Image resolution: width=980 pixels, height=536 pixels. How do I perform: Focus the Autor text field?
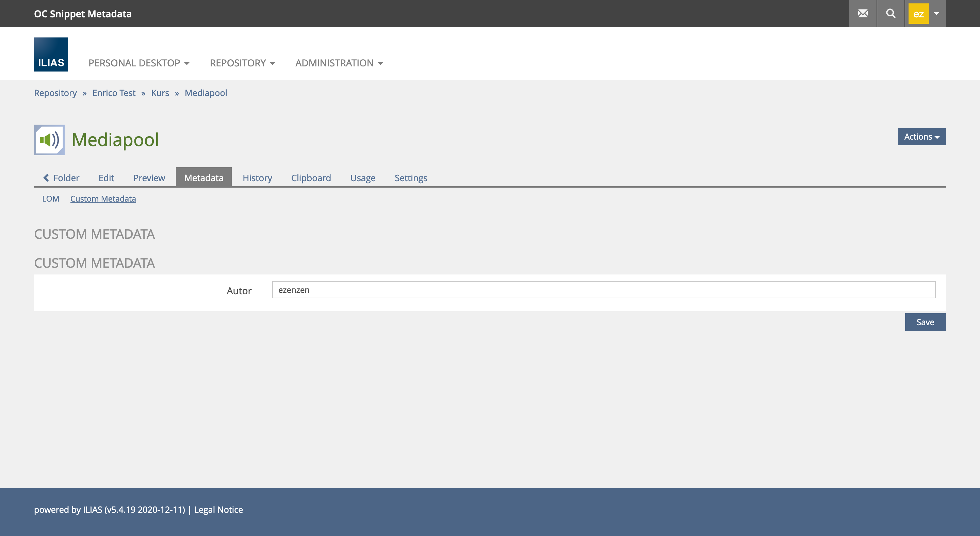tap(603, 290)
